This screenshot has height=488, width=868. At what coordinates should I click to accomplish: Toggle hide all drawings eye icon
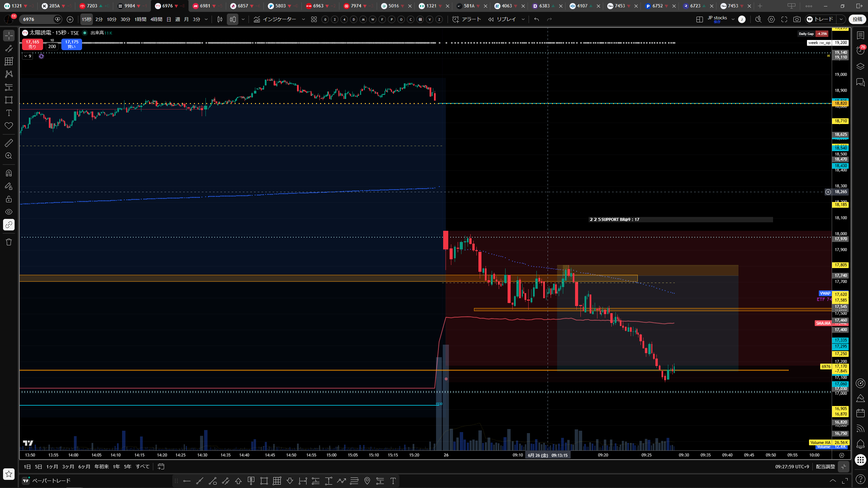(x=9, y=212)
